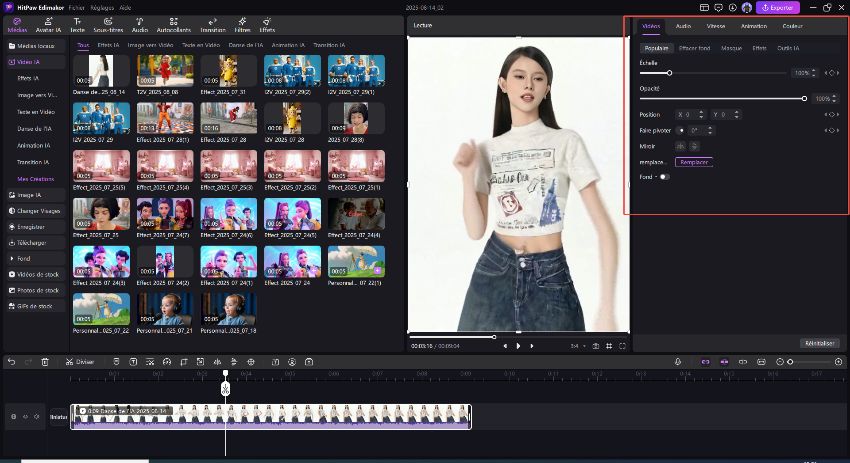Toggle the Faire pivoter keyframe diamond
This screenshot has height=463, width=850.
tap(832, 131)
